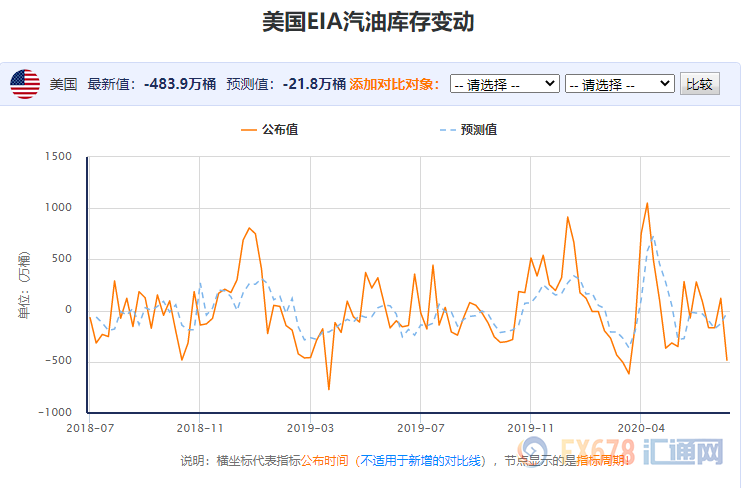Click the 美国 country name beside flag
This screenshot has height=488, width=741.
coord(63,84)
